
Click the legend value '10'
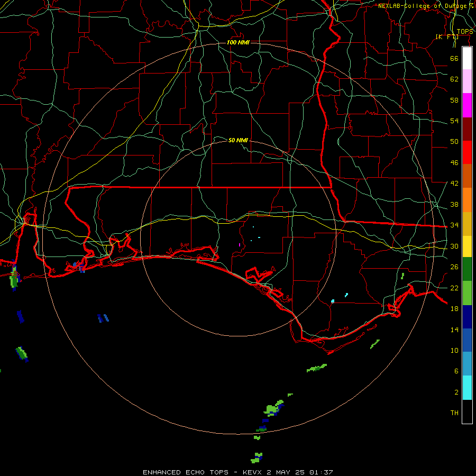454,350
